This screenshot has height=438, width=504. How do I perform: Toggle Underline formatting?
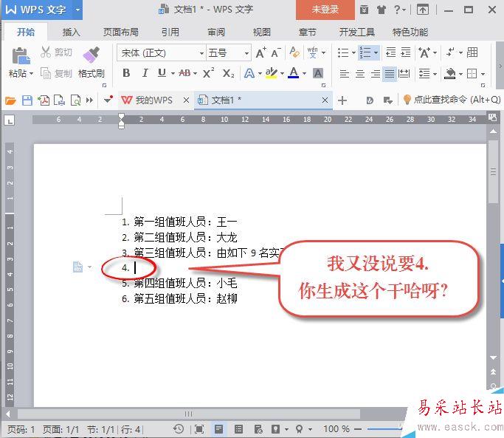click(x=162, y=73)
